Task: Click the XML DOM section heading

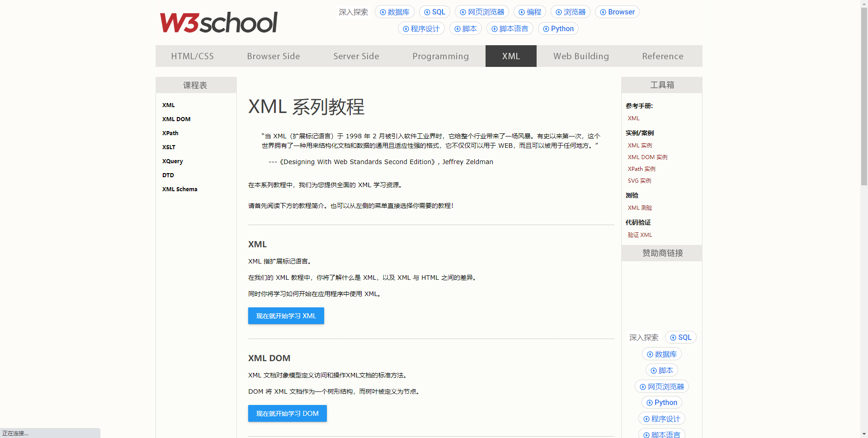Action: point(269,358)
